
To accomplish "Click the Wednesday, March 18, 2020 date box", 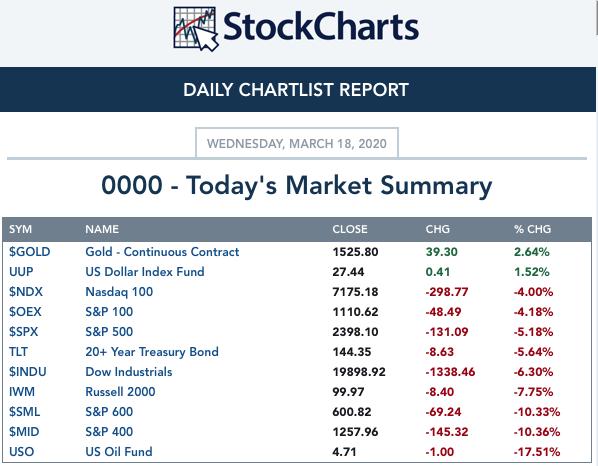I will coord(297,143).
